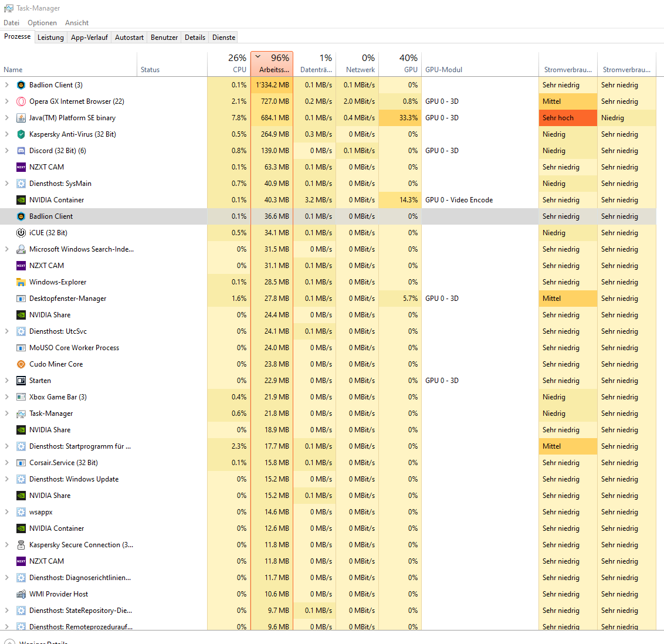This screenshot has width=664, height=644.
Task: Click the 33.3% GPU cell
Action: pos(400,118)
